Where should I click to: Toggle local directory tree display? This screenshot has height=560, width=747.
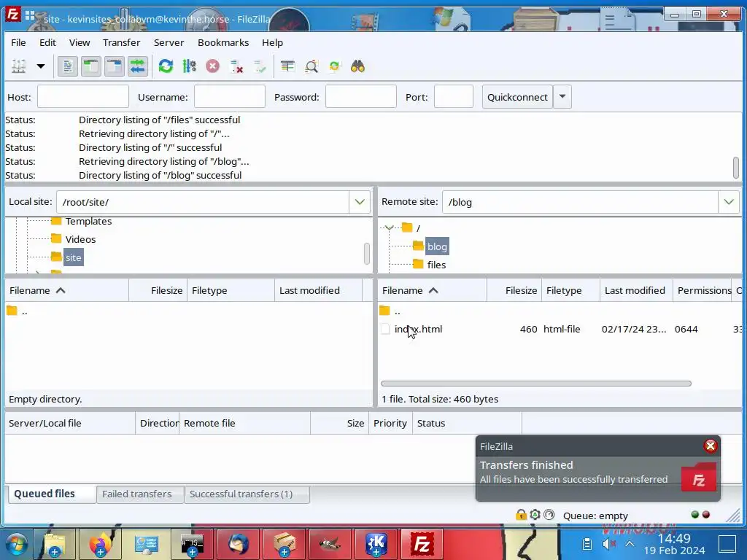pyautogui.click(x=91, y=66)
